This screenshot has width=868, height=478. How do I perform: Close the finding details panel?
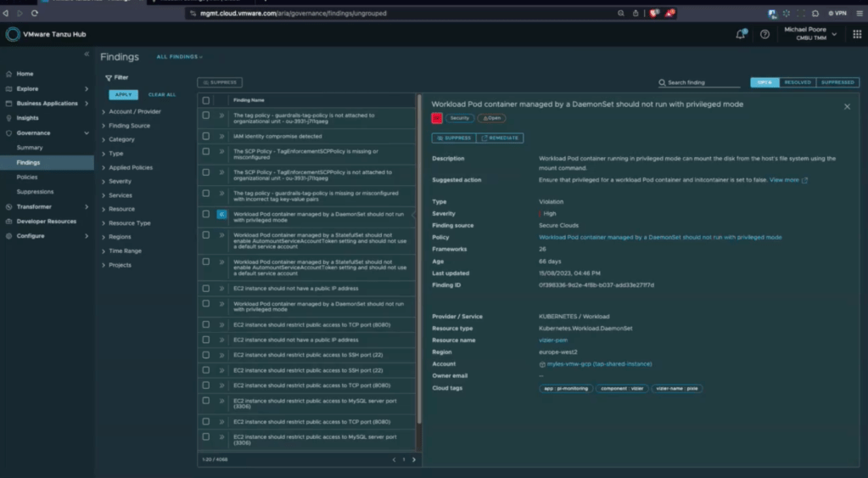846,107
